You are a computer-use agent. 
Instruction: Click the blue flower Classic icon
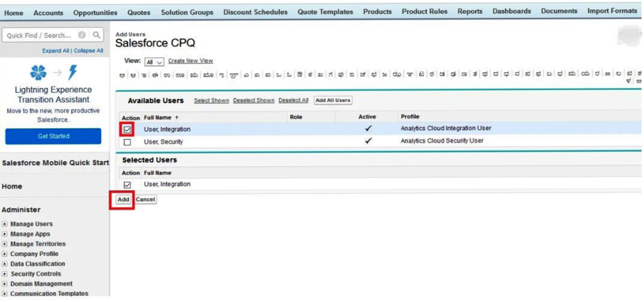pos(38,73)
